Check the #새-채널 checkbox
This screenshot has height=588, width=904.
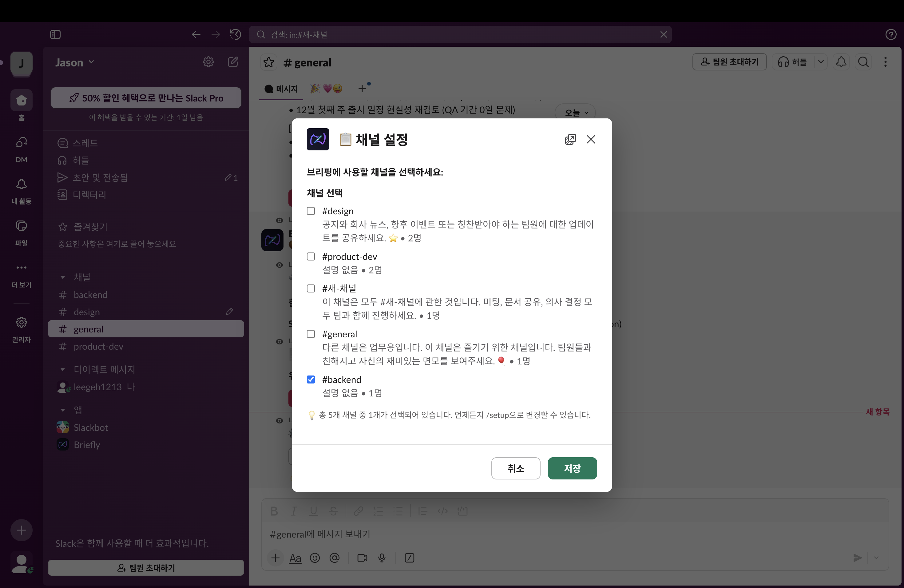311,288
